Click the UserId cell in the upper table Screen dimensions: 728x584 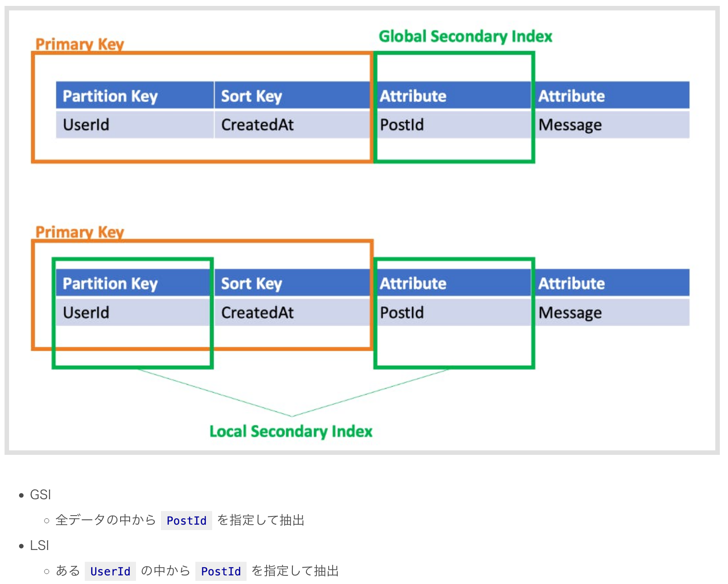tap(86, 125)
